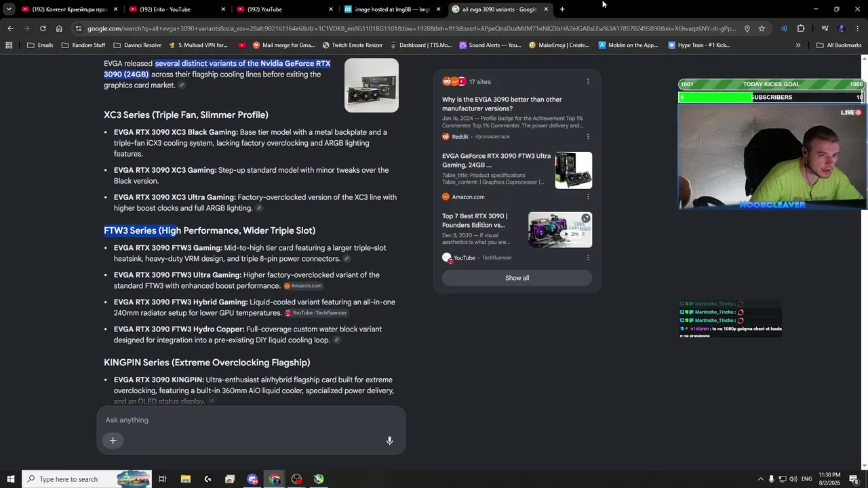Open the Mullvad VPN bookmark

tap(198, 45)
